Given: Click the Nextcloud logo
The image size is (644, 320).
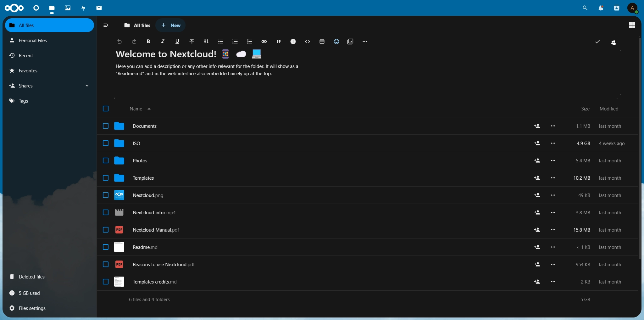Looking at the screenshot, I should coord(14,8).
